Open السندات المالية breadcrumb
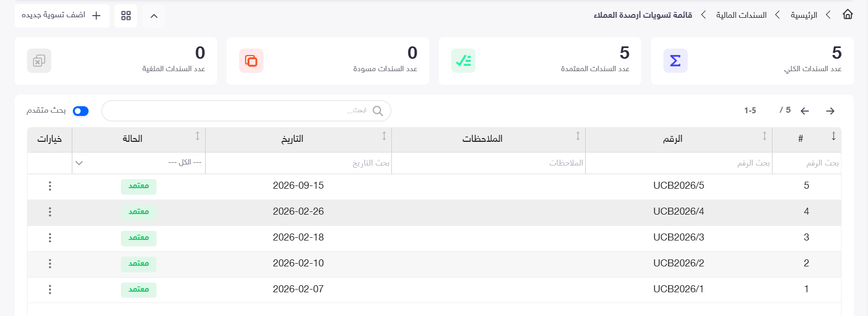This screenshot has width=868, height=316. click(741, 15)
